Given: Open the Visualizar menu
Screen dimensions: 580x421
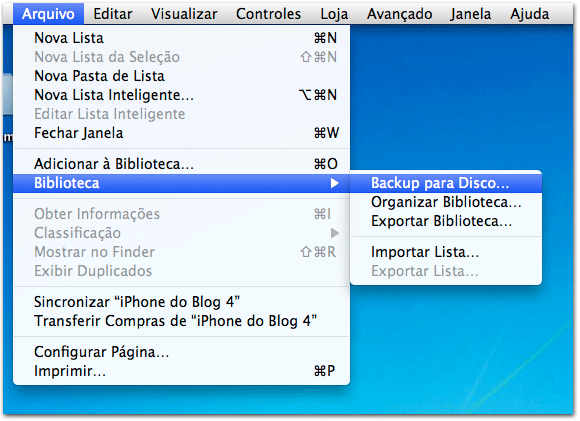Looking at the screenshot, I should tap(184, 14).
